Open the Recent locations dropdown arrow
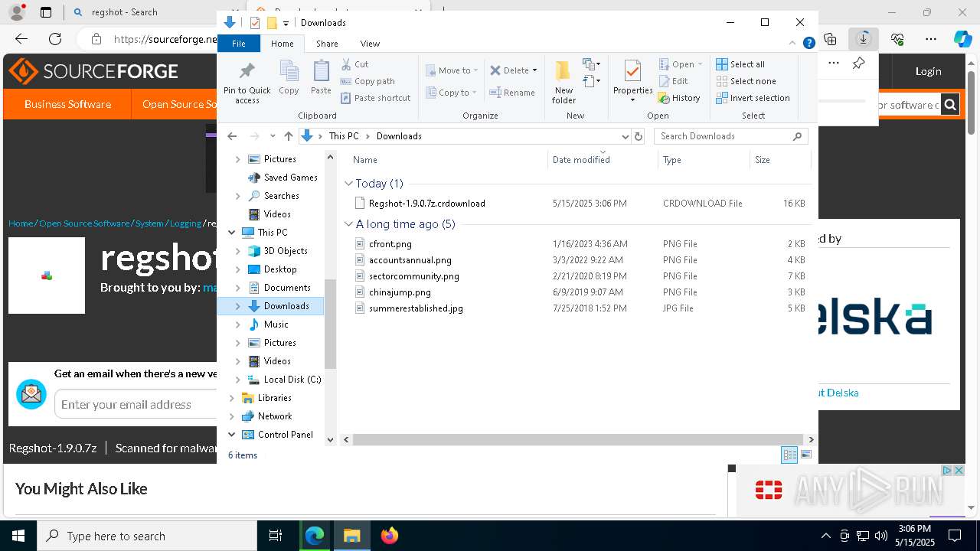Screen dimensions: 980x551 (x=272, y=136)
